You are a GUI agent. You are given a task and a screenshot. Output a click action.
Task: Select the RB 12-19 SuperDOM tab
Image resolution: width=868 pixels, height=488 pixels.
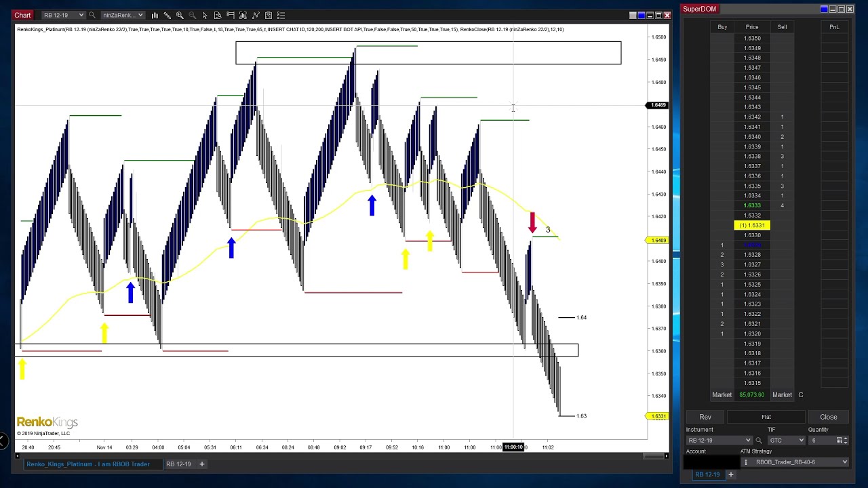707,474
